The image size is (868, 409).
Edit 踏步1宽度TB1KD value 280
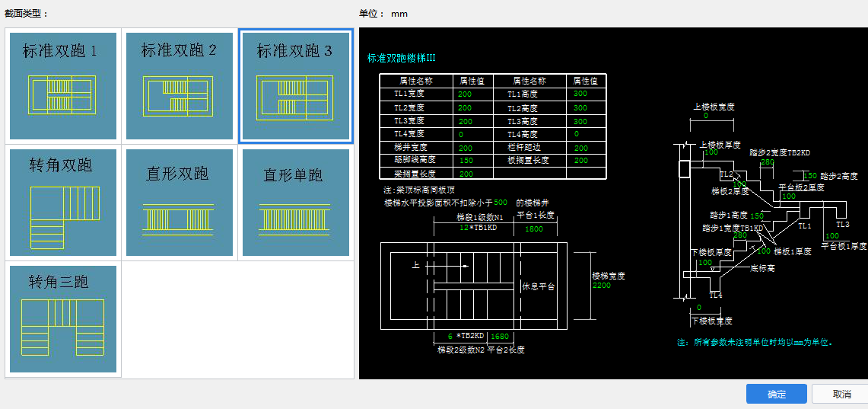739,235
